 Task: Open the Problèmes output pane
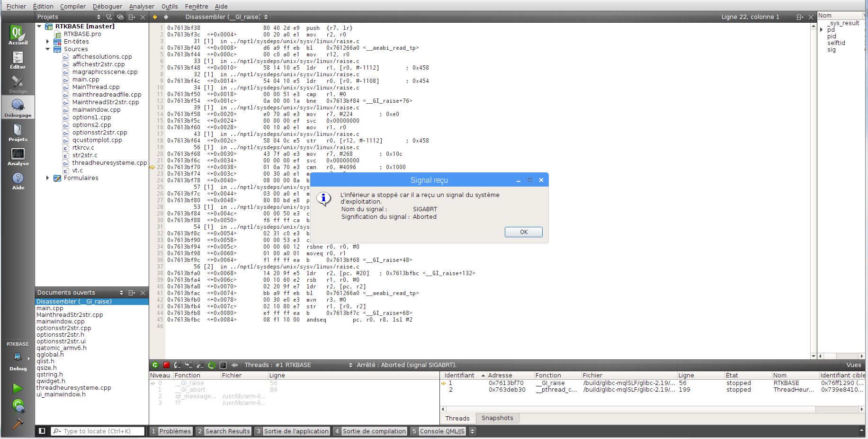(175, 431)
